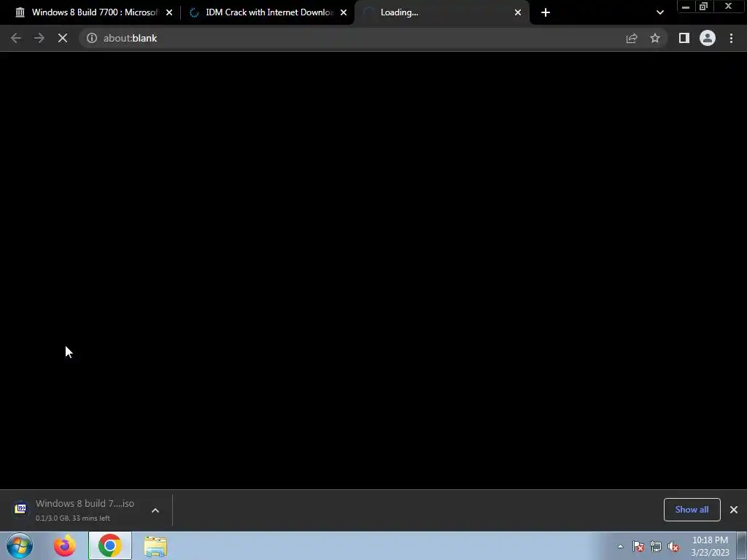Go back to previous page
The height and width of the screenshot is (560, 747).
tap(16, 38)
